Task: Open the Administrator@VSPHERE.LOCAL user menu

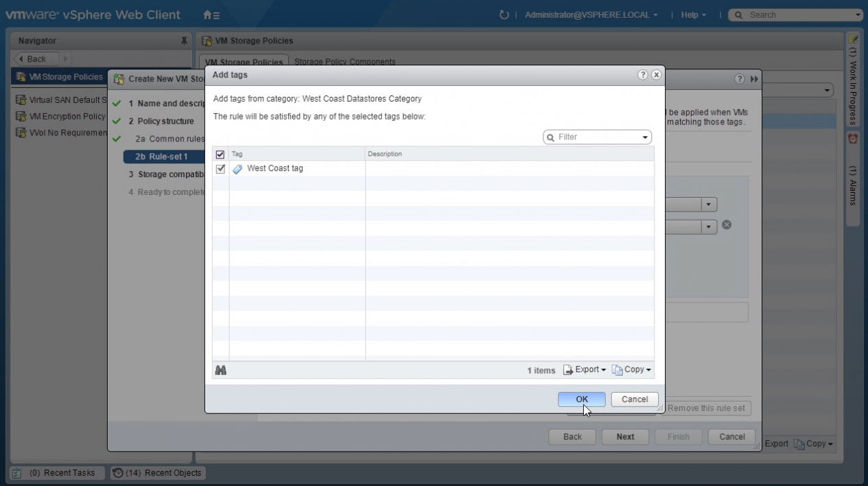Action: [x=591, y=14]
